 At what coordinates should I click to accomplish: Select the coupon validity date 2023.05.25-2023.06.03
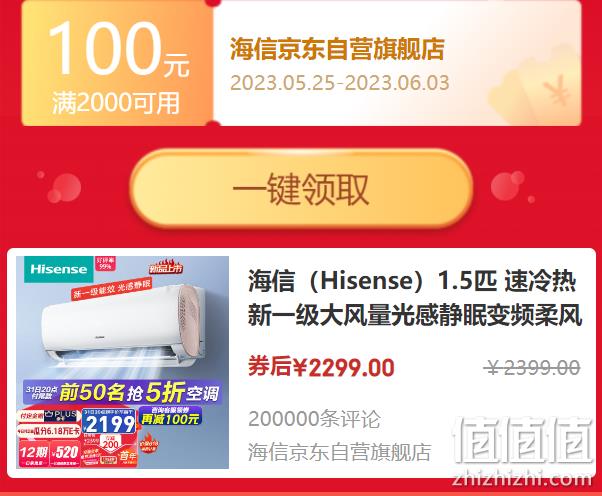coord(339,83)
